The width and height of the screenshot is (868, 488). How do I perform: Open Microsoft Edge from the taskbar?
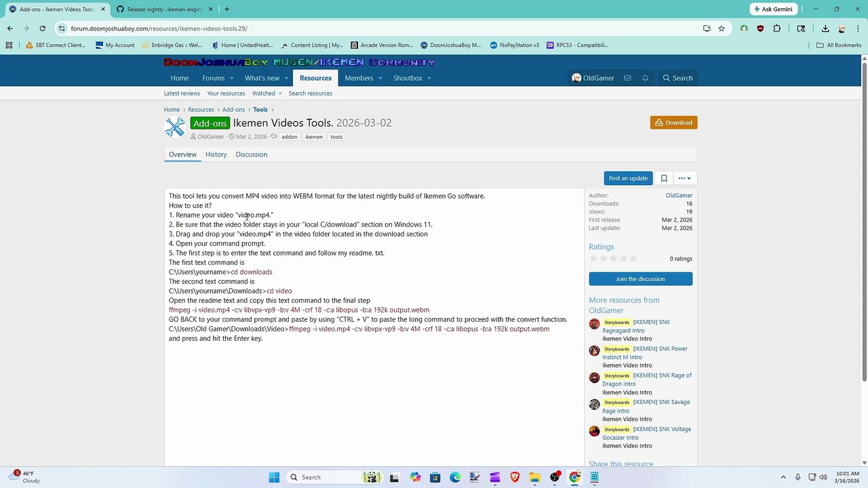click(455, 477)
